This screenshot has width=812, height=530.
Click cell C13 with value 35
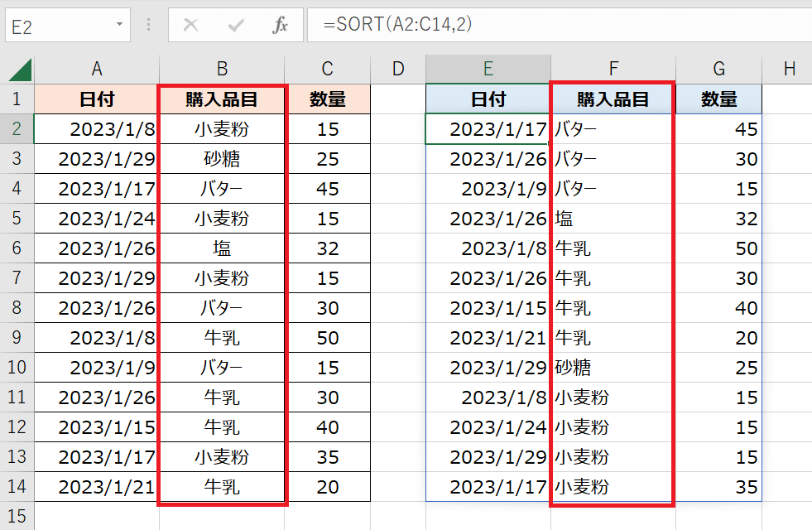point(328,457)
